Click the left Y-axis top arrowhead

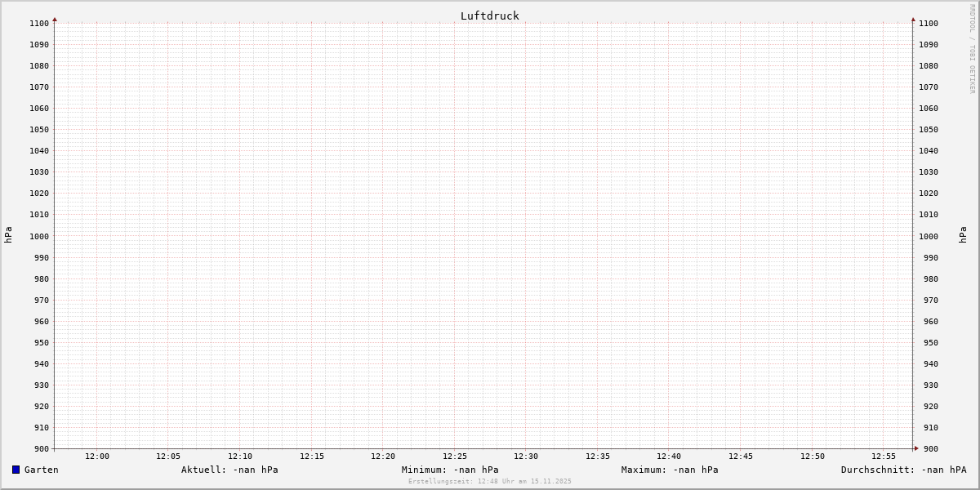click(x=55, y=19)
